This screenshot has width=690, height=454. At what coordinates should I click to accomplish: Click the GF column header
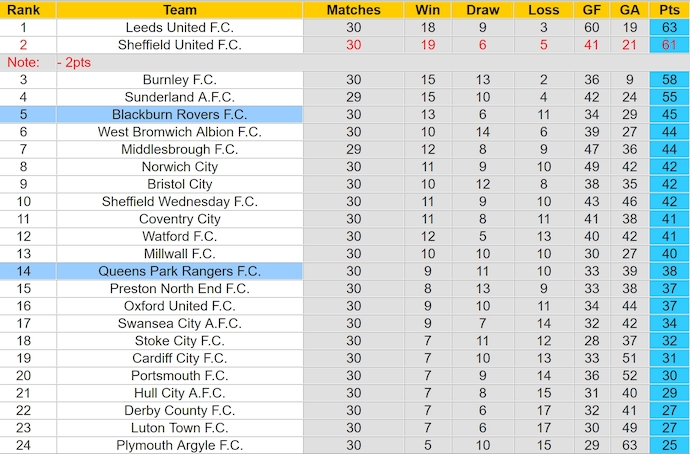592,10
